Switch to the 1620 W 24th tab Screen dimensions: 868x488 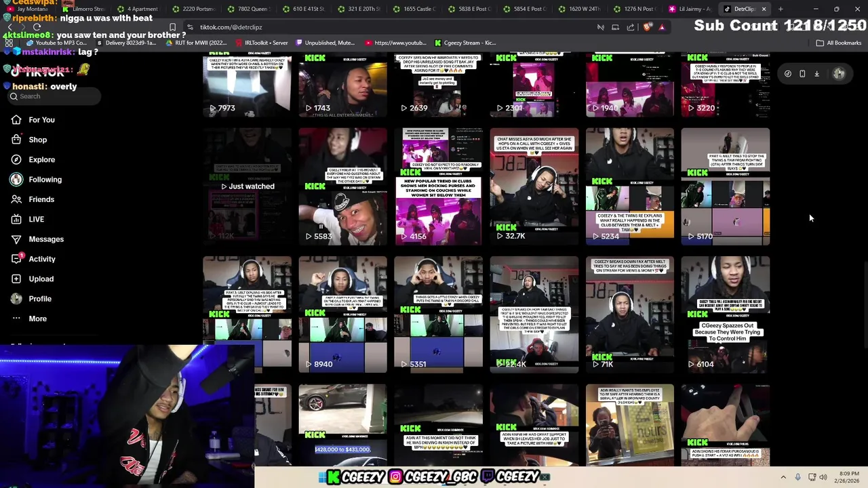[580, 9]
